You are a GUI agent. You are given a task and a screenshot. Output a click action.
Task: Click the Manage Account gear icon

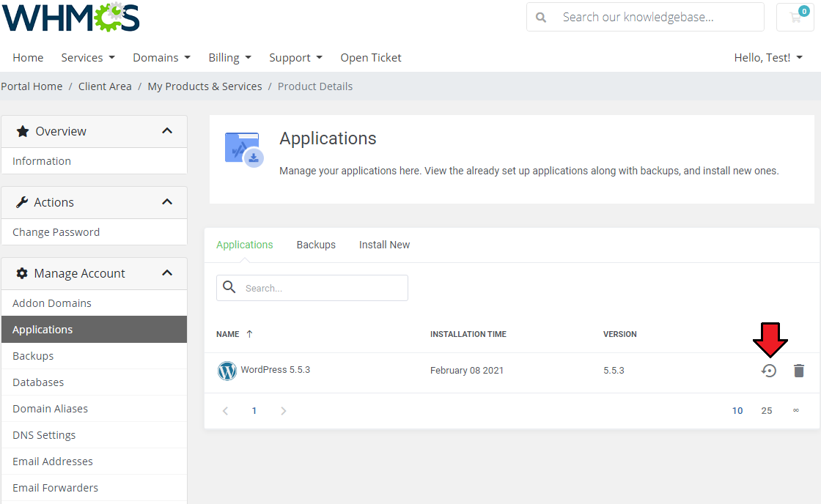[x=22, y=273]
